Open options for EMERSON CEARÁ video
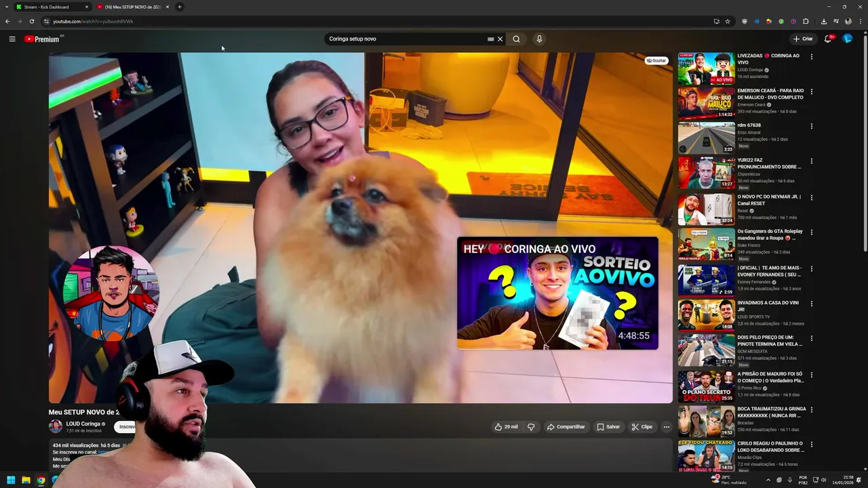Screen dimensions: 868x488 coord(811,91)
